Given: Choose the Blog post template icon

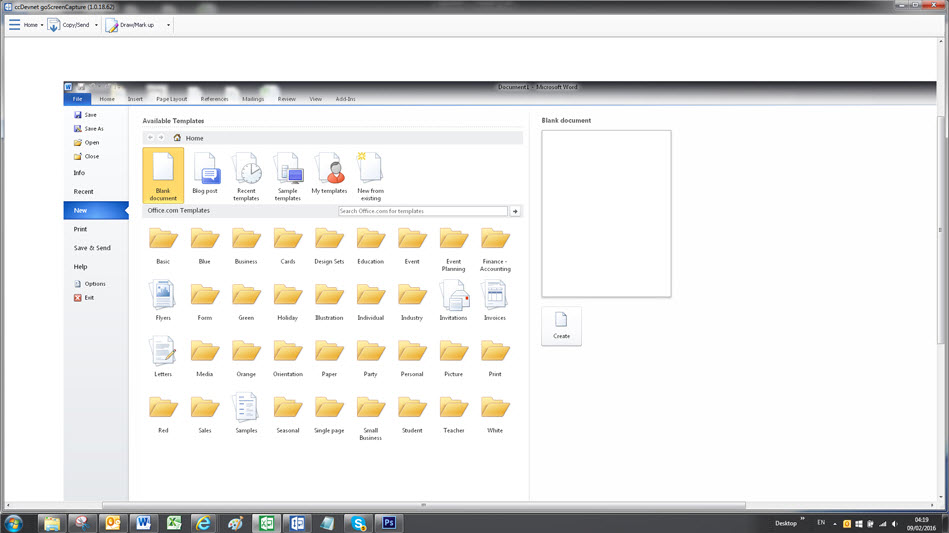Looking at the screenshot, I should (205, 173).
